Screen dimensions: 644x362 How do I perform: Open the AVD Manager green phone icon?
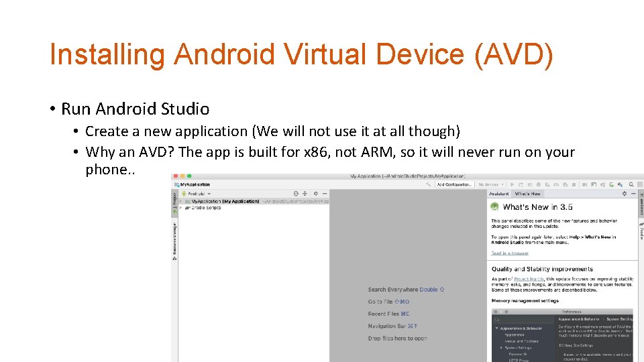click(x=612, y=185)
